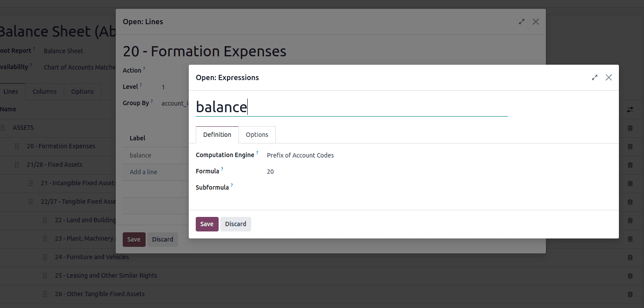This screenshot has width=644, height=308.
Task: Edit the line name '20 - Formation Expenses' title
Action: [x=205, y=51]
